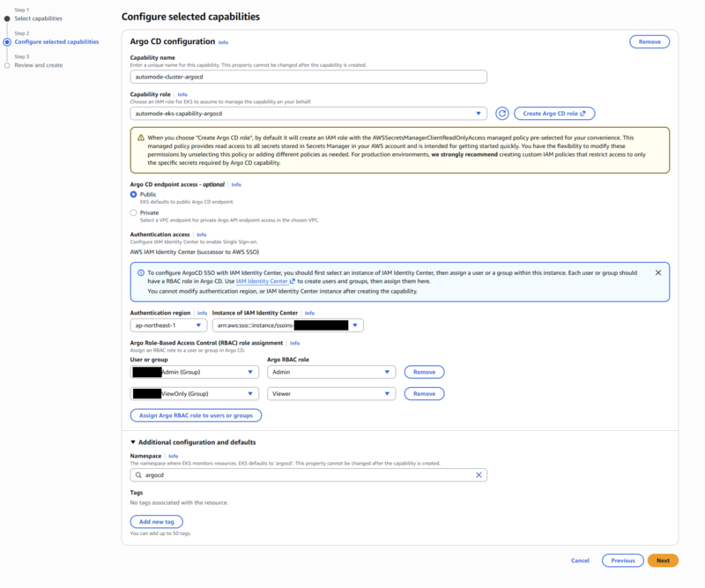Select the Public endpoint access option
The height and width of the screenshot is (588, 705).
tap(134, 194)
